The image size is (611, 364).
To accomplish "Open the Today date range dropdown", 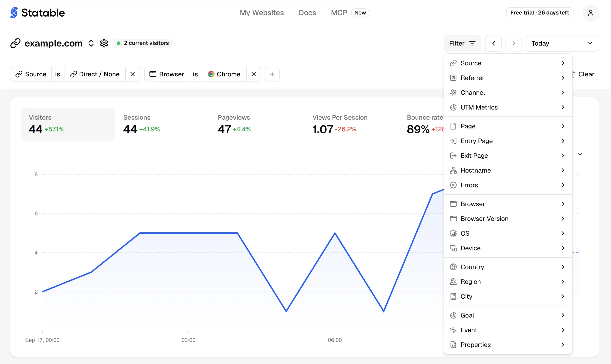I will click(x=562, y=43).
